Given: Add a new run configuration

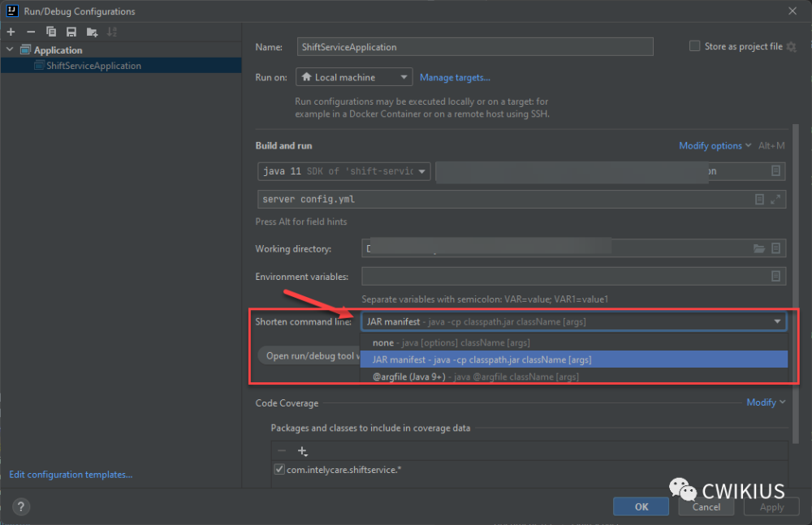Looking at the screenshot, I should 11,32.
